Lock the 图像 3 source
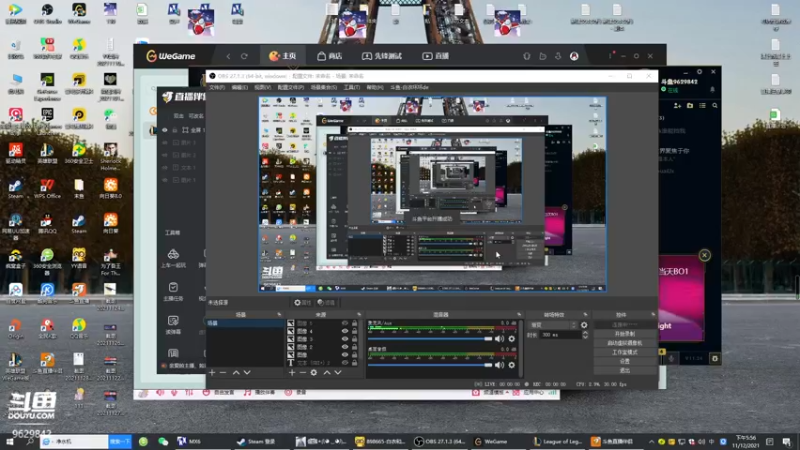This screenshot has height=450, width=800. [x=355, y=339]
